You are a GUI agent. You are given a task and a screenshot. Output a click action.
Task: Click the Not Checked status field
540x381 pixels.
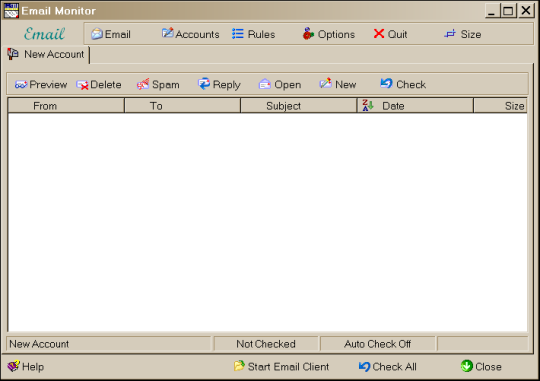pos(266,344)
